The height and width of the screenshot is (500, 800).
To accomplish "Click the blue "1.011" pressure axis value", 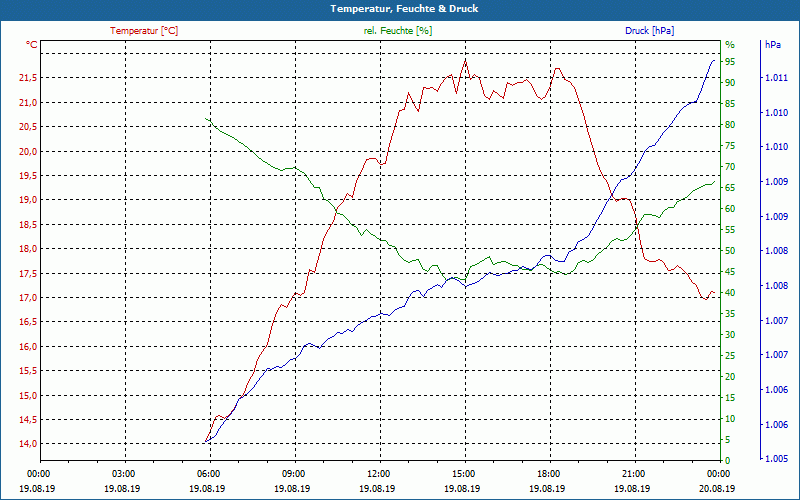I will click(776, 78).
